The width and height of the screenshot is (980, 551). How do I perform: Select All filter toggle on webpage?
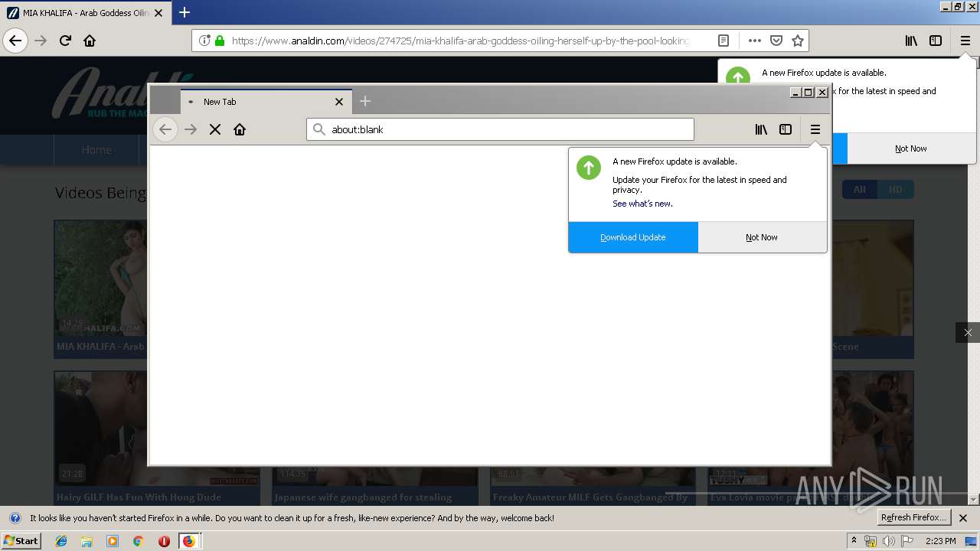tap(860, 189)
